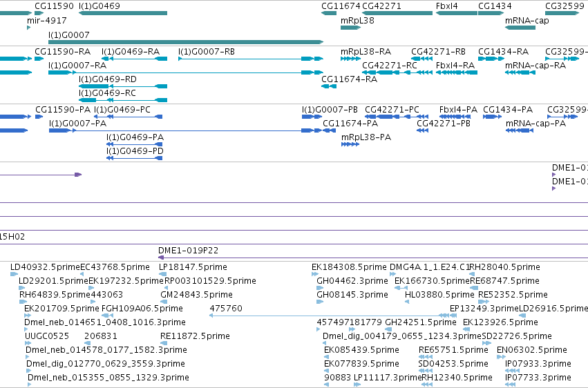The image size is (588, 388).
Task: Click the mir-4917 gene label
Action: tap(47, 20)
